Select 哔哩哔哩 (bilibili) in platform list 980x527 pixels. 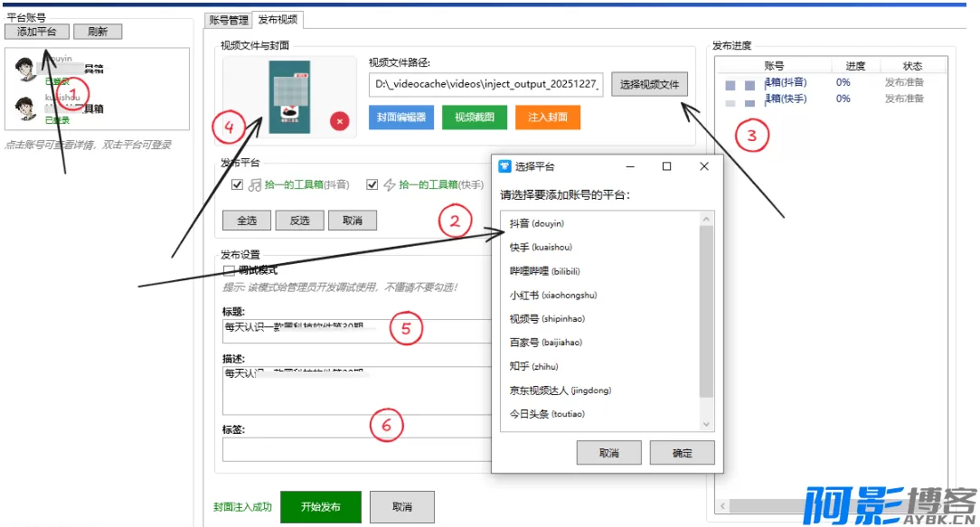coord(544,271)
